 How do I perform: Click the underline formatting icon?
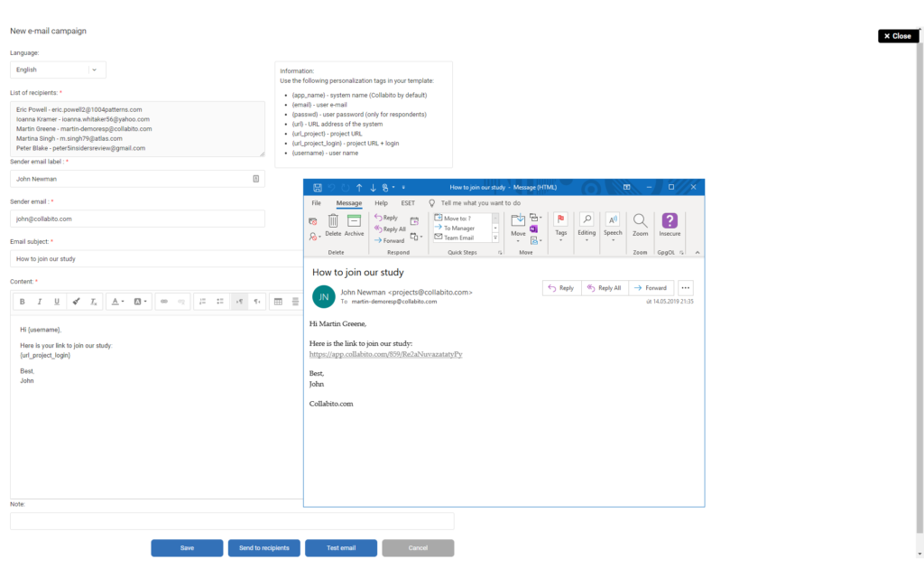(57, 302)
